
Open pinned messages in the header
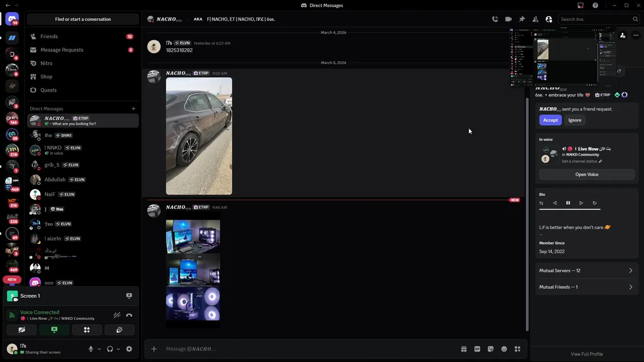pyautogui.click(x=522, y=19)
